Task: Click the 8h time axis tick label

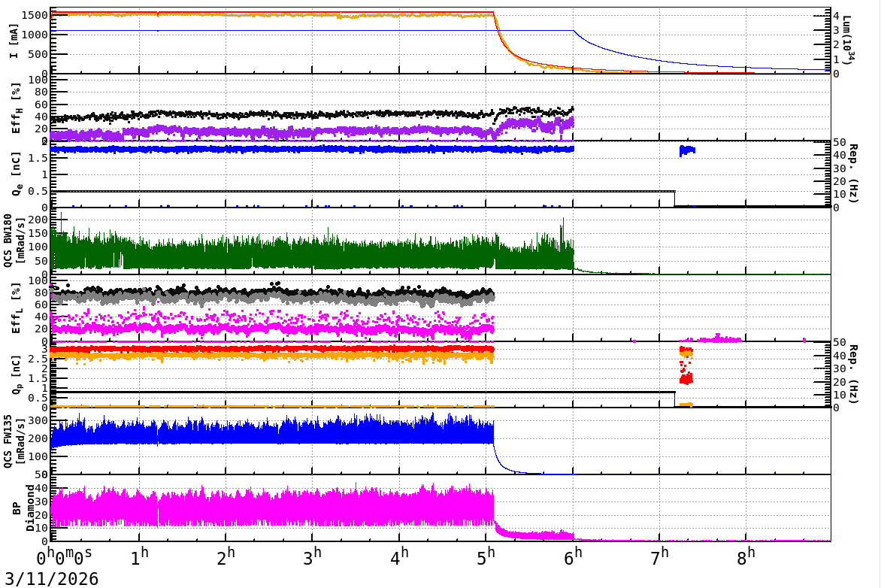Action: click(746, 557)
